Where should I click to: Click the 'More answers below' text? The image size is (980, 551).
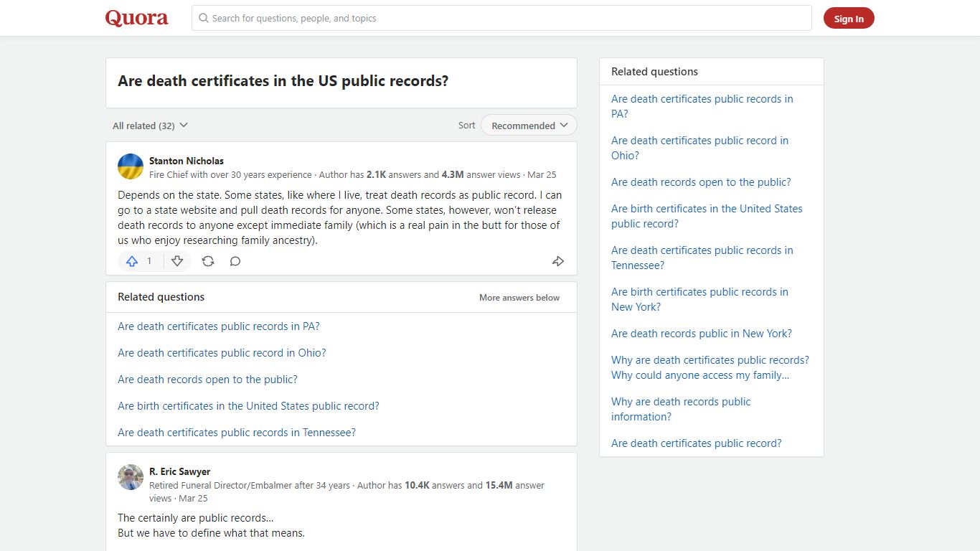pos(519,298)
